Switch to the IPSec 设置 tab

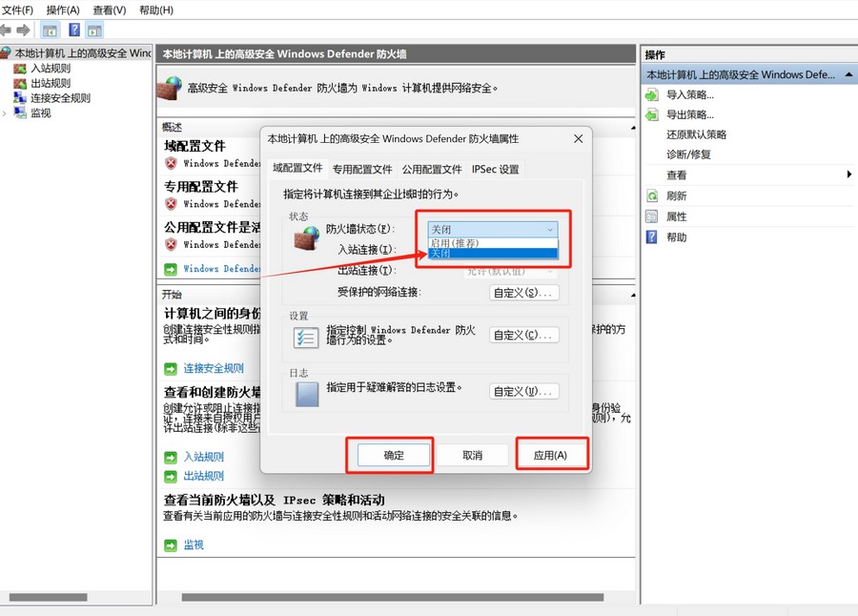point(495,169)
